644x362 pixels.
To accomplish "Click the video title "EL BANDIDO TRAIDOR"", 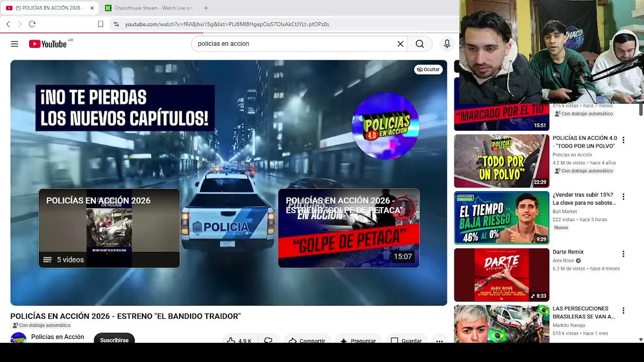I will coord(126,316).
